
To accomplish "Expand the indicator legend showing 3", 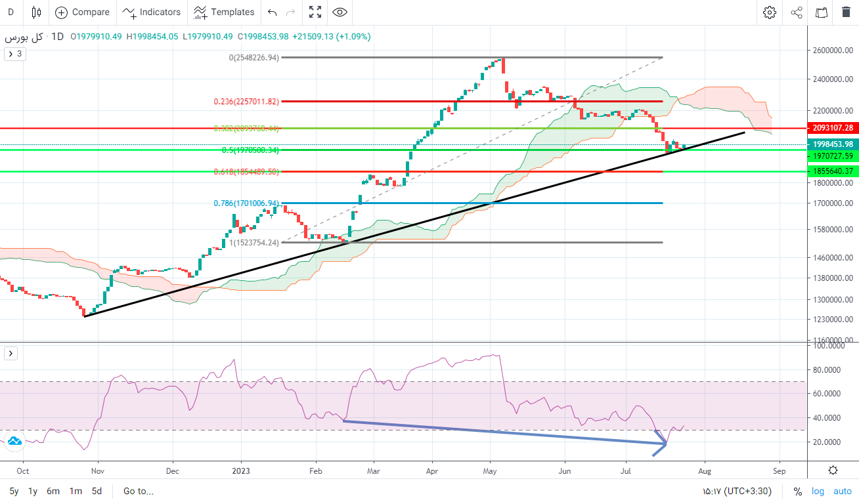I will (14, 54).
